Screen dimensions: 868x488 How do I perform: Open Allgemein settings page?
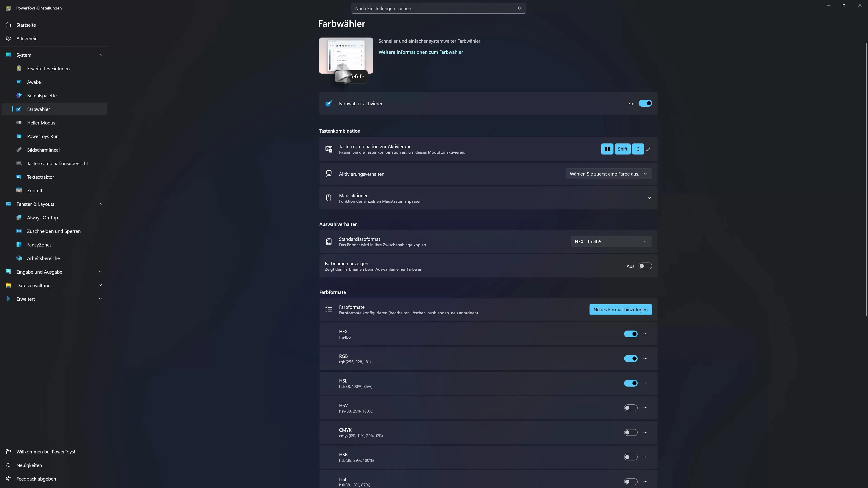[27, 38]
